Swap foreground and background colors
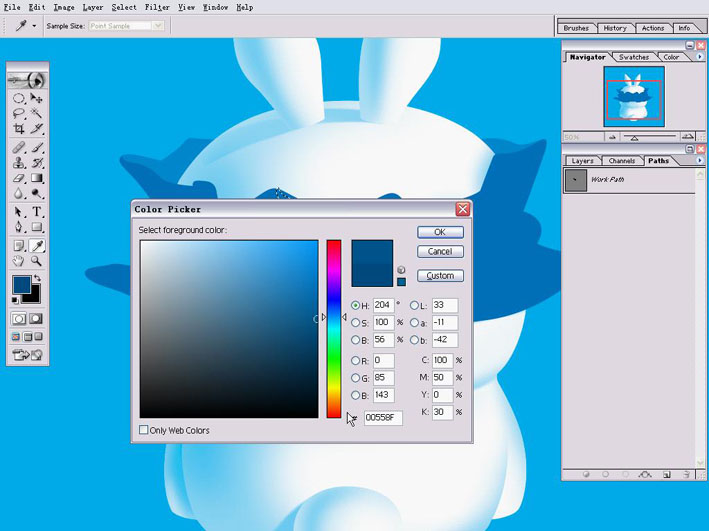Screen dimensions: 709x531 pos(37,278)
